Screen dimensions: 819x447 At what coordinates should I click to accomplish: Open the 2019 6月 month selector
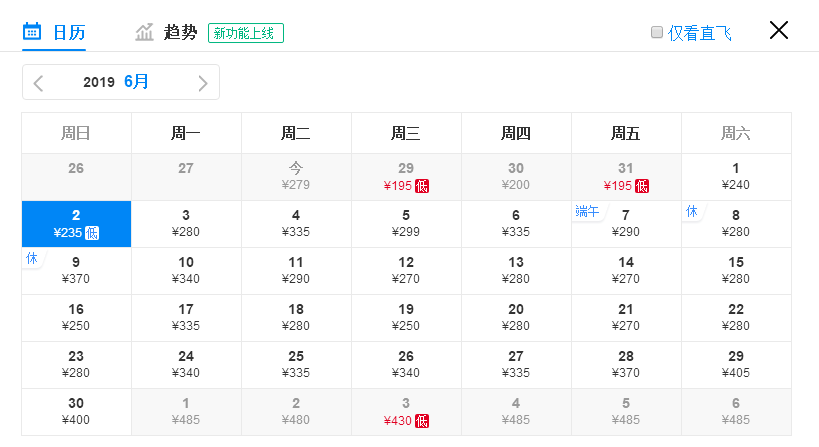[x=116, y=82]
